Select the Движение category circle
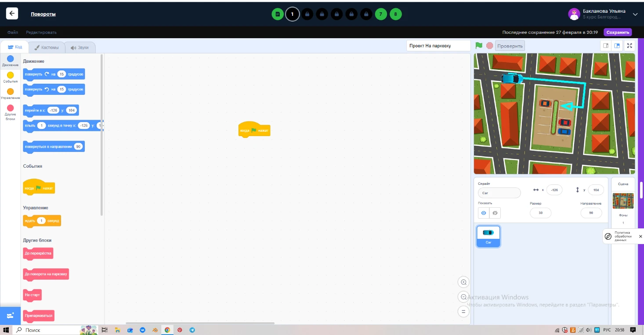 [10, 58]
